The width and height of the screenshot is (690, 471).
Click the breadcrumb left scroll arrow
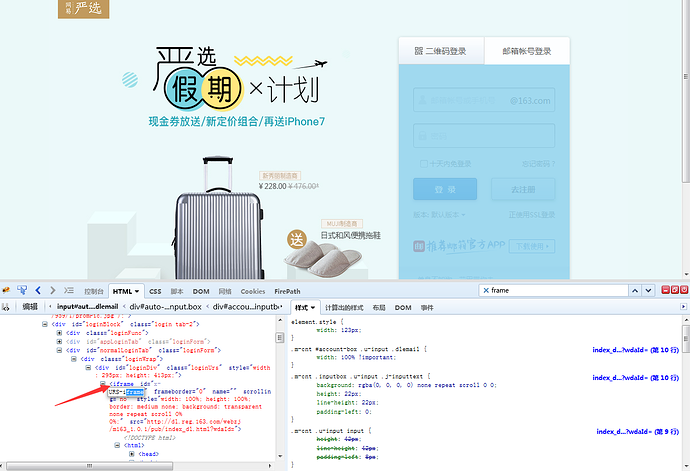(50, 306)
